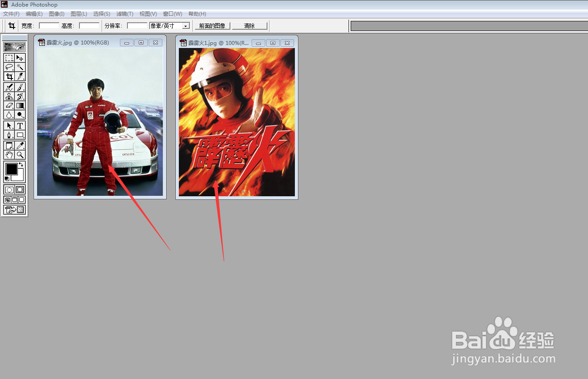Click the 宽度 width input field
The image size is (588, 379).
49,26
